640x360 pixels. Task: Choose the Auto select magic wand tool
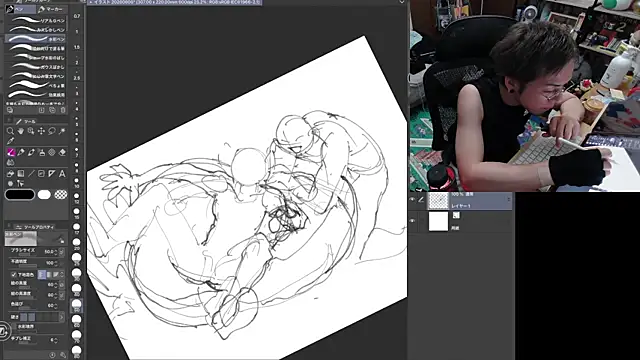(62, 131)
